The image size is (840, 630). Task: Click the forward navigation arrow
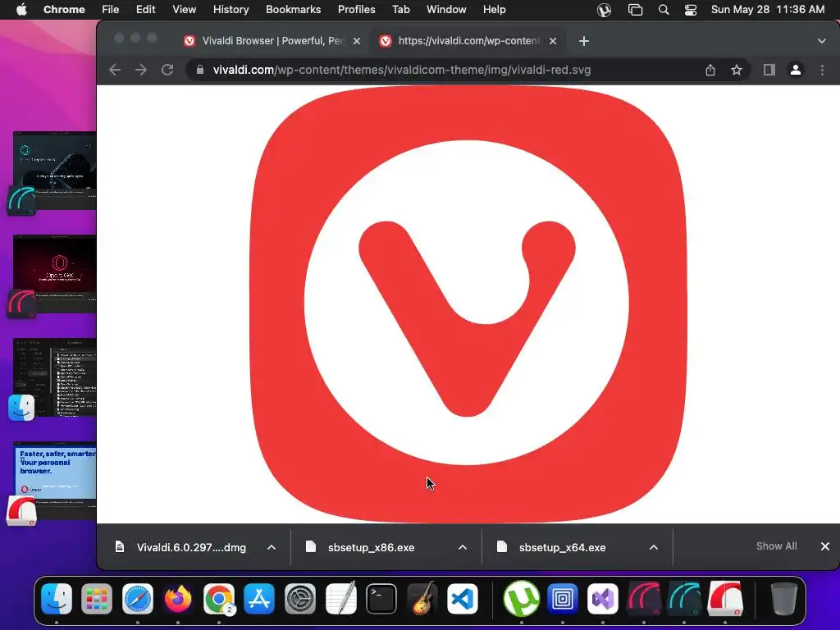coord(141,70)
